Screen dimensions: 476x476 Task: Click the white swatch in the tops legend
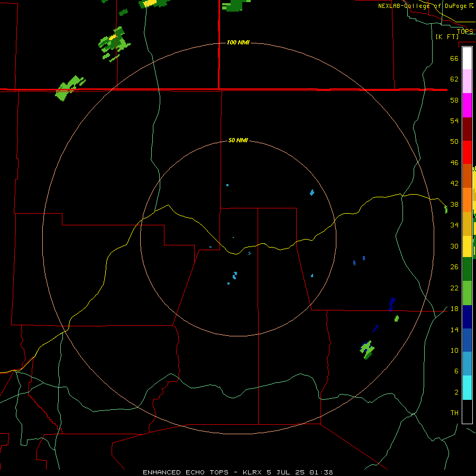pos(467,58)
